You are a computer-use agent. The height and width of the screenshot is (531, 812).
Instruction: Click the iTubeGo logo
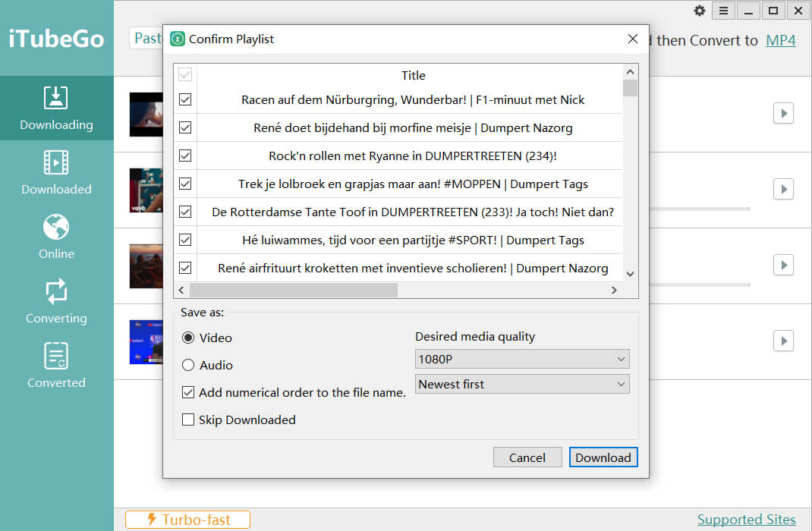[56, 39]
